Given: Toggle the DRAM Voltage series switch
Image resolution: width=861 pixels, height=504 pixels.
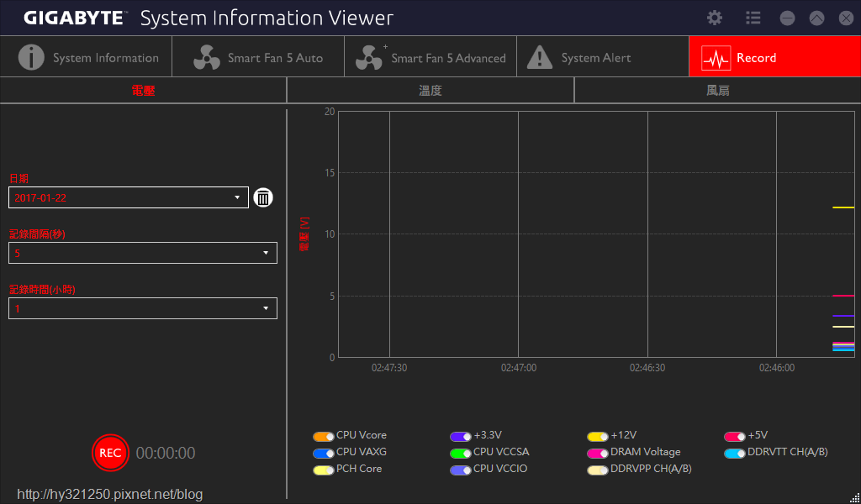Looking at the screenshot, I should click(598, 454).
